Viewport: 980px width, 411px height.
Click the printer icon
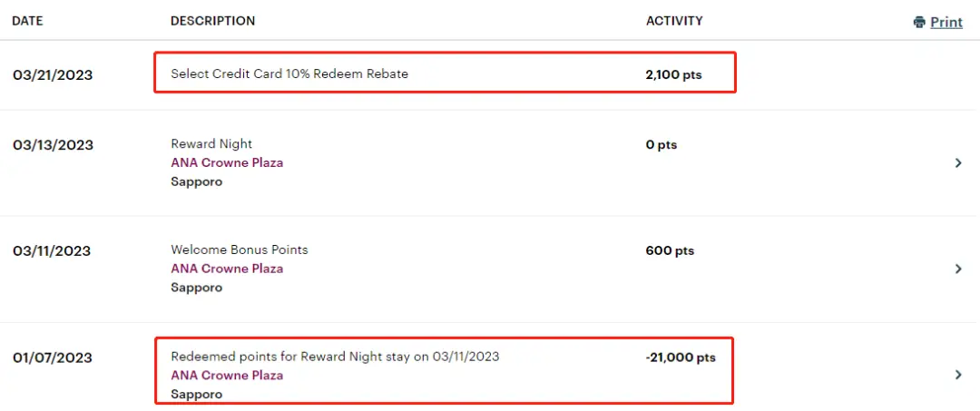919,22
